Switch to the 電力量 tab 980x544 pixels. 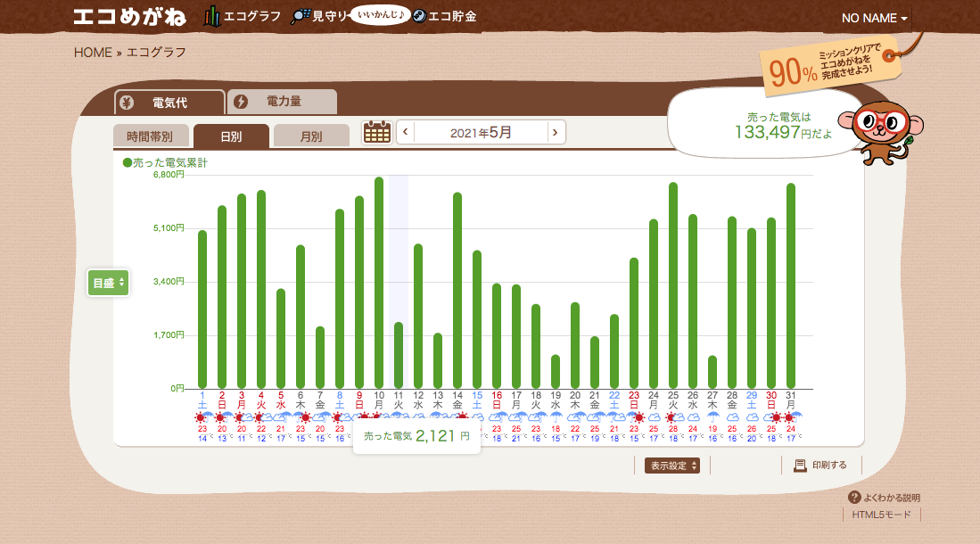tap(283, 102)
